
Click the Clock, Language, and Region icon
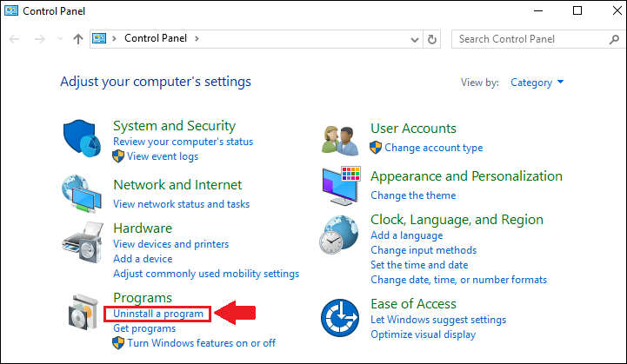[338, 235]
